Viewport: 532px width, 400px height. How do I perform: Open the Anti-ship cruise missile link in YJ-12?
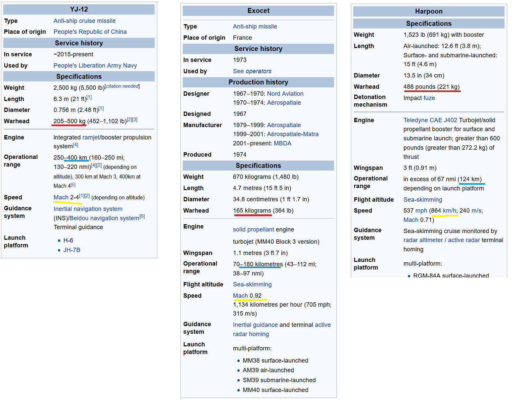pos(84,21)
